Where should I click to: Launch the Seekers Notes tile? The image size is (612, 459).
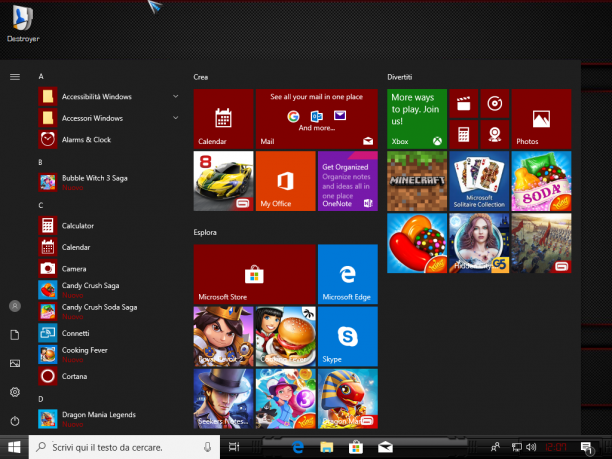223,399
